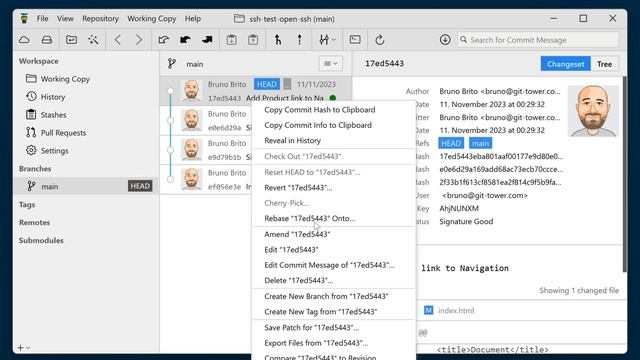Click the green signature dot on 17ed5443
Viewport: 640px width, 360px height.
click(x=333, y=98)
